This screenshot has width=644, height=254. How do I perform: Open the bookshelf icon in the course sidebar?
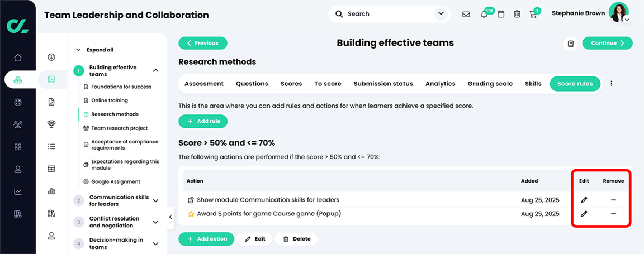[x=51, y=213]
